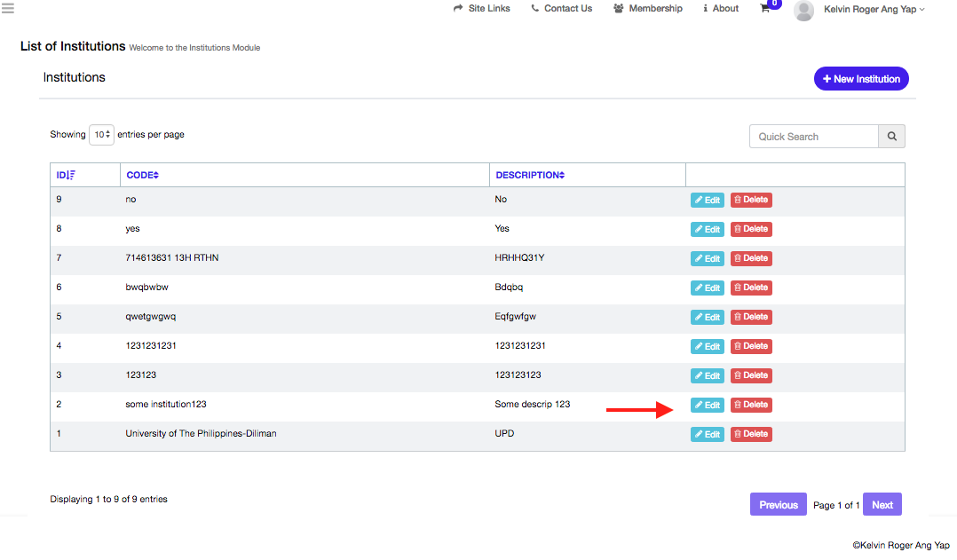Click Edit for University of The Philippines-Diliman
This screenshot has width=957, height=560.
click(707, 434)
